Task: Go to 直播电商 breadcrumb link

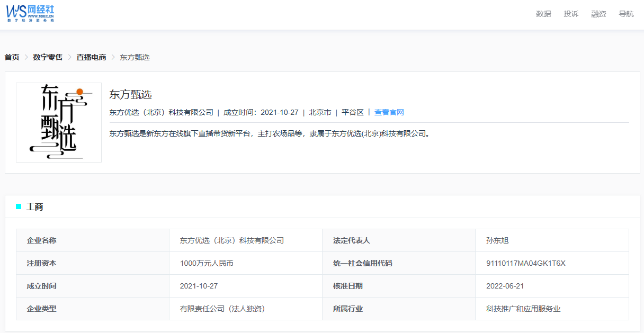Action: [x=91, y=57]
